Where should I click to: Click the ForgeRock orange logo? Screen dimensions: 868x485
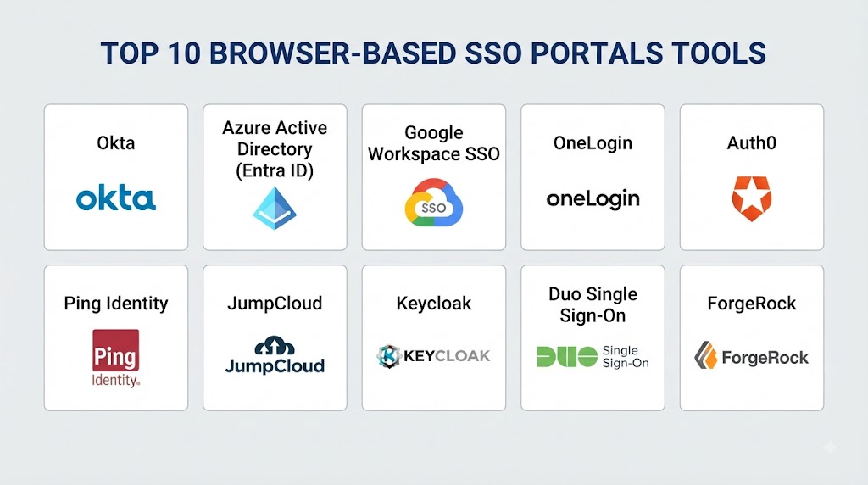coord(751,355)
